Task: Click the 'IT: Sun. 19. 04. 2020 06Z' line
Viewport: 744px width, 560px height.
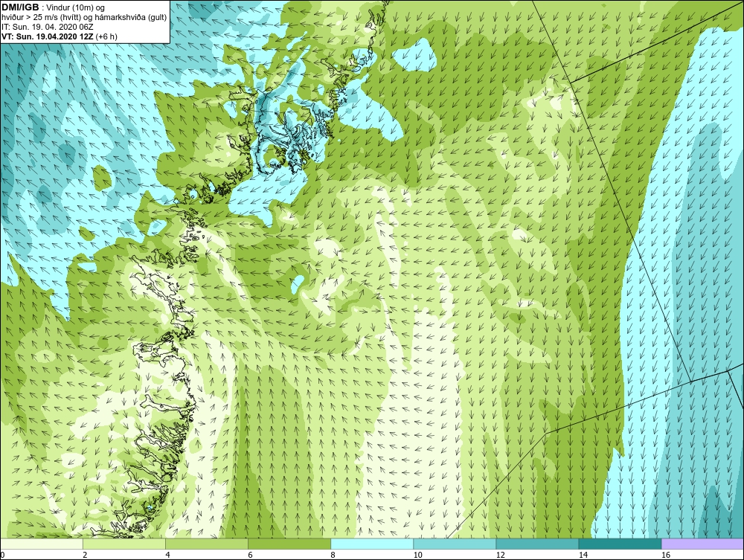Action: click(x=48, y=27)
